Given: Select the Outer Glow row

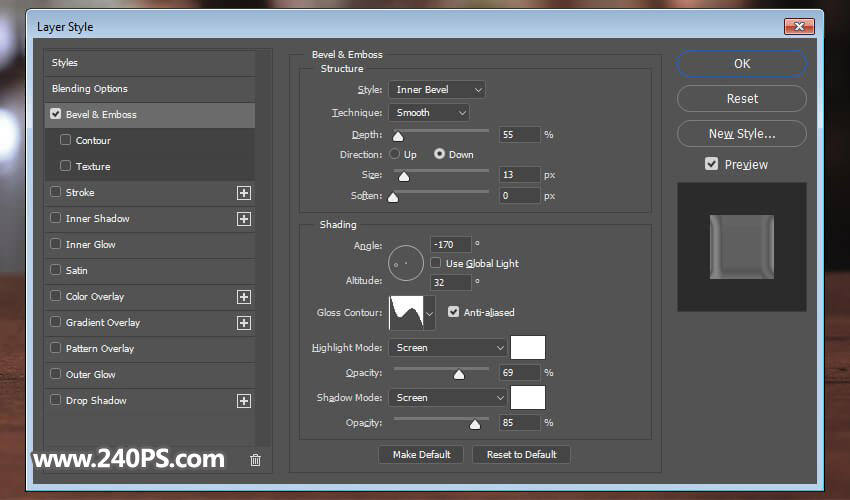Looking at the screenshot, I should tap(150, 375).
